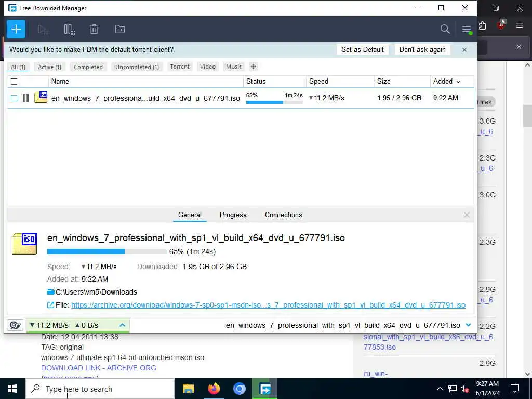The height and width of the screenshot is (399, 532).
Task: Click the taskbar search box
Action: [100, 389]
